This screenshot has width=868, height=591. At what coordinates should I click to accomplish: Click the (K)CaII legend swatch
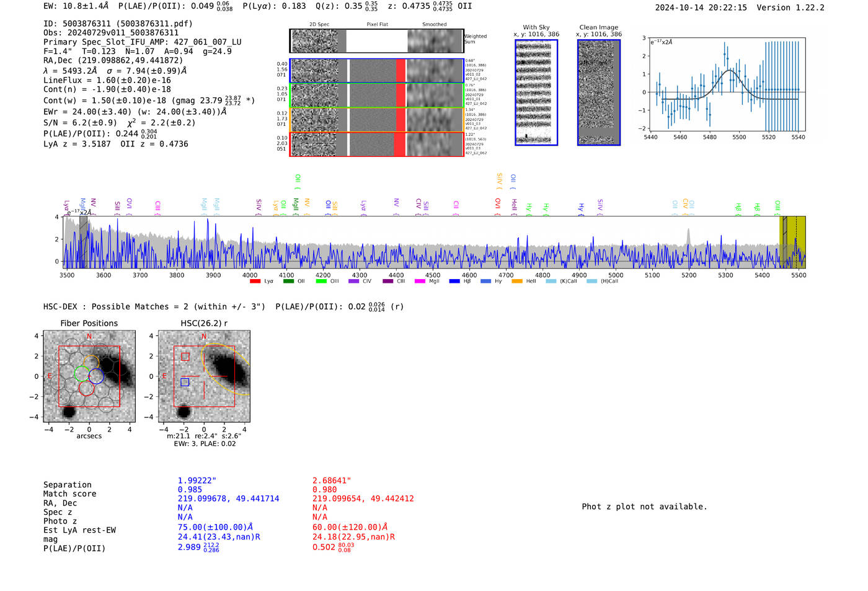click(551, 282)
